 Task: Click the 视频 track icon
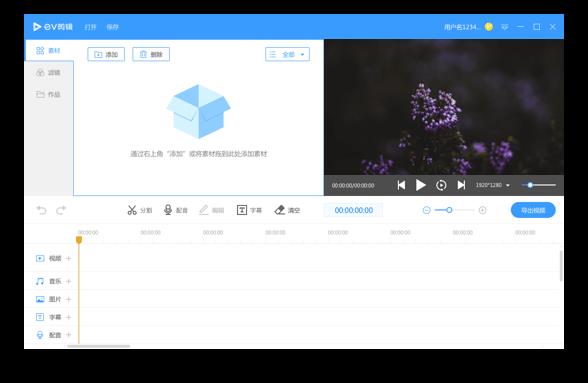click(x=40, y=258)
